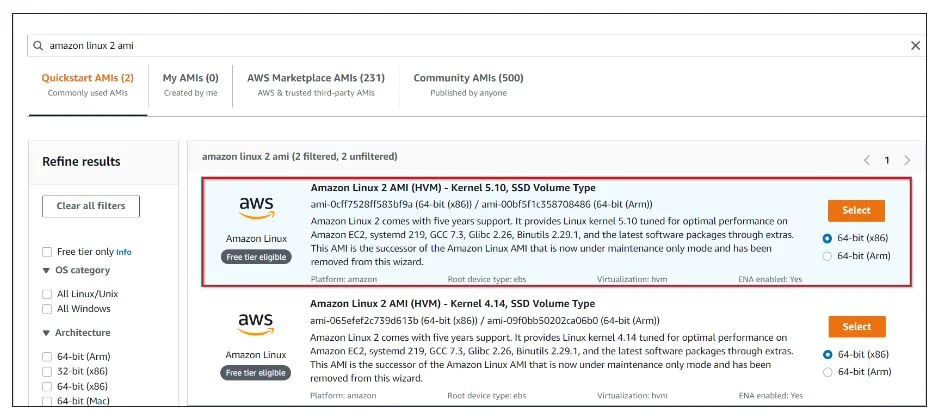Click Free tier eligible badge on Kernel 5.10
The width and height of the screenshot is (940, 417).
pos(256,257)
